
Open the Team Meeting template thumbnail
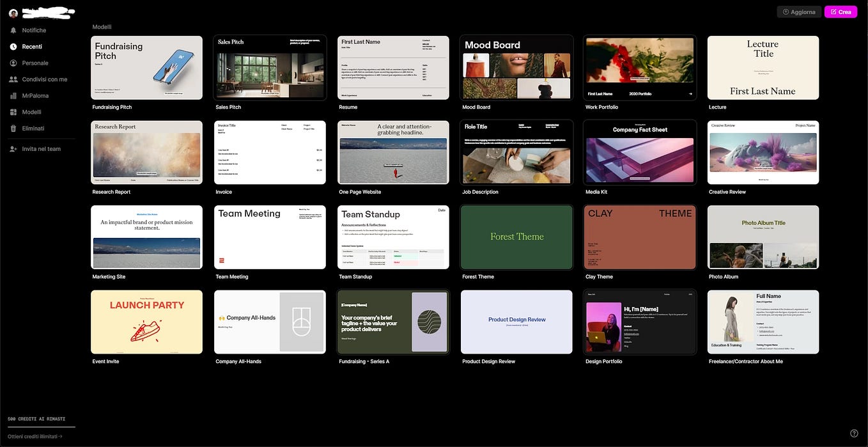(x=270, y=237)
